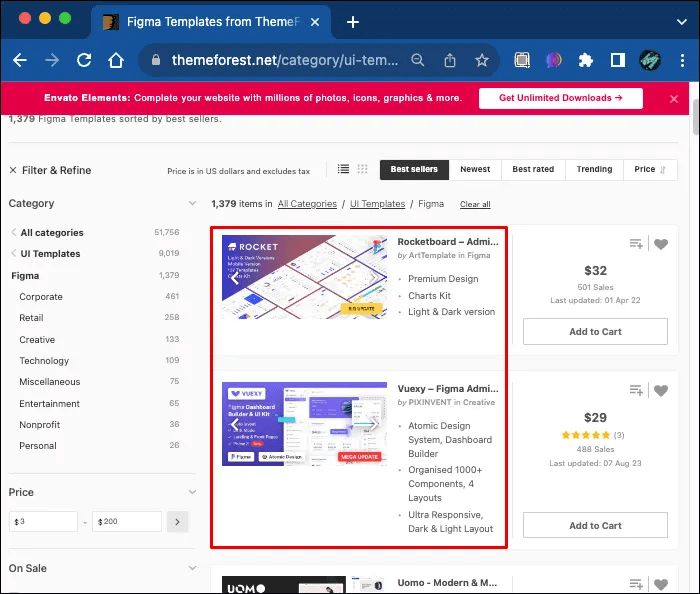This screenshot has height=594, width=700.
Task: Go up to UI Templates category
Action: (50, 253)
